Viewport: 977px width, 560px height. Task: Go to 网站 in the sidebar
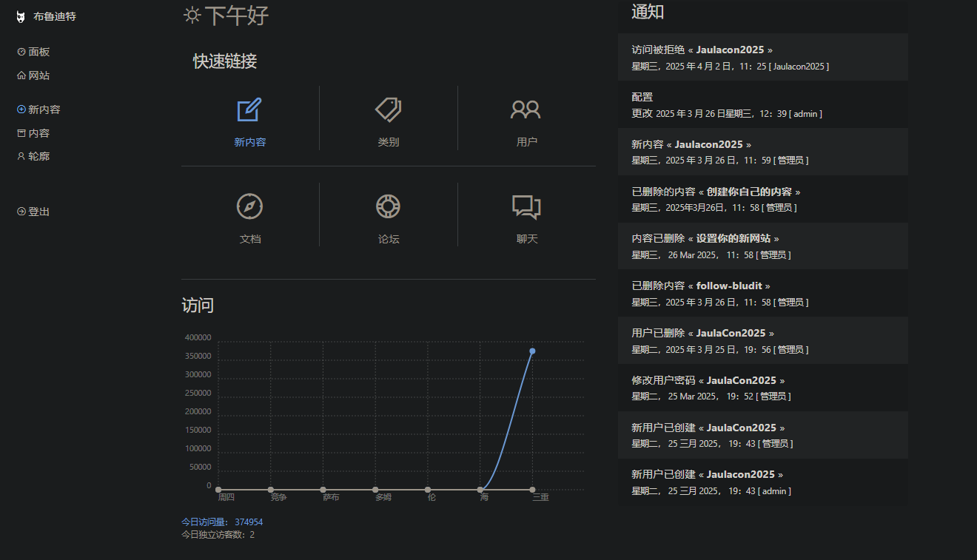click(38, 75)
